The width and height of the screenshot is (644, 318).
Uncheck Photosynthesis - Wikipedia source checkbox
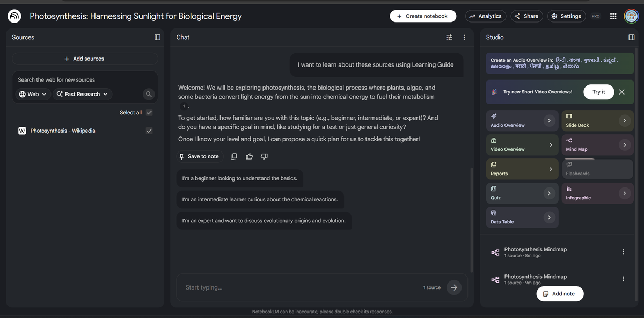(x=149, y=131)
